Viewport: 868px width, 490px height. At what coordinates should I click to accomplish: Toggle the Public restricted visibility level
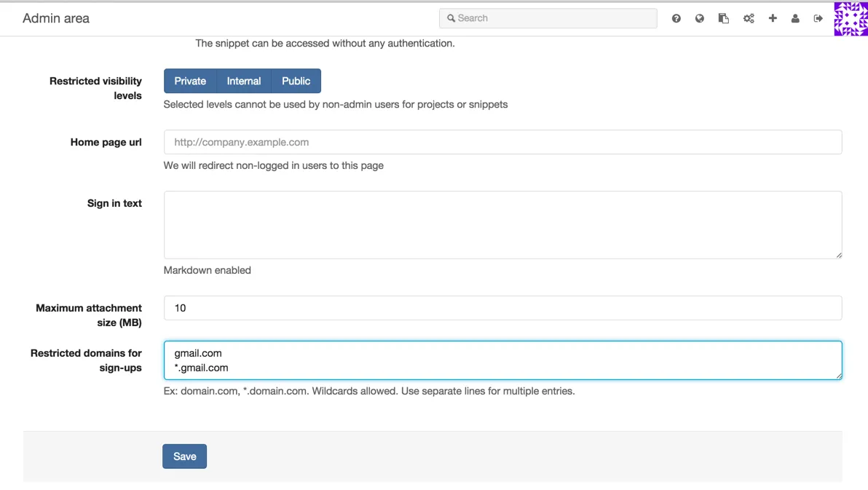296,81
